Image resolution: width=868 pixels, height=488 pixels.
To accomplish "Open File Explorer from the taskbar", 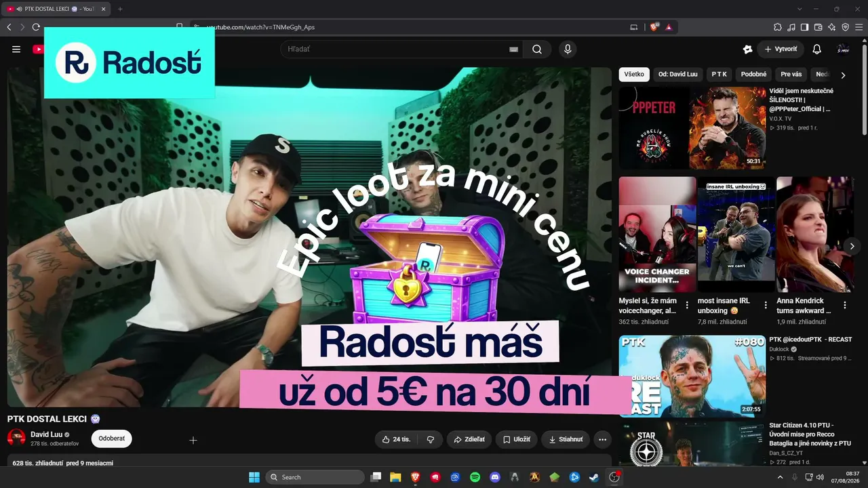I will (395, 477).
